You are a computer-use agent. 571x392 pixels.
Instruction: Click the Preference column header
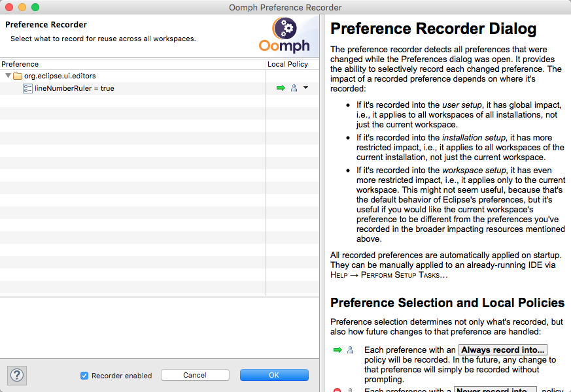pyautogui.click(x=133, y=64)
